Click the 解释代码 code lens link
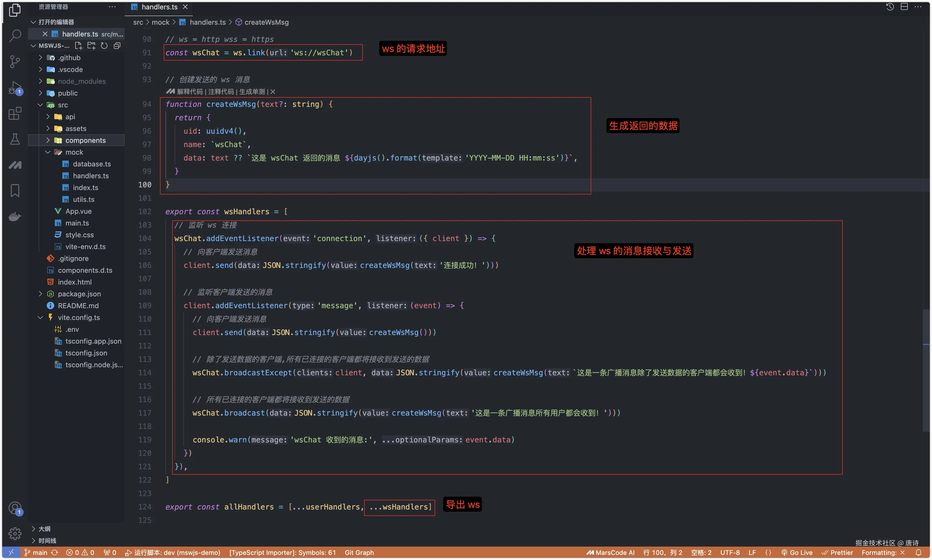This screenshot has width=932, height=560. pos(190,92)
